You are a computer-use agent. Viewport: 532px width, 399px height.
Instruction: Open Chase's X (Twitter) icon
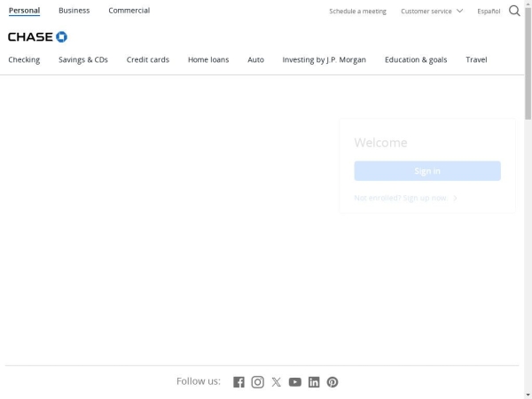[276, 382]
